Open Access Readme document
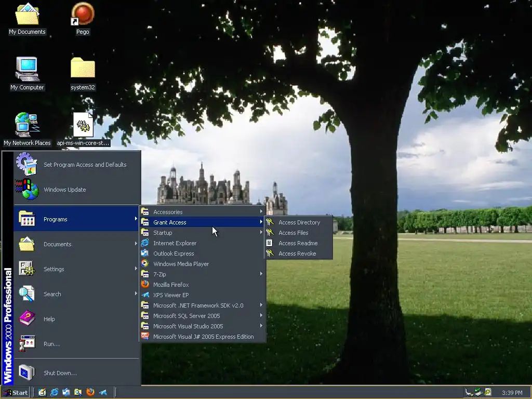The width and height of the screenshot is (532, 399). click(298, 243)
